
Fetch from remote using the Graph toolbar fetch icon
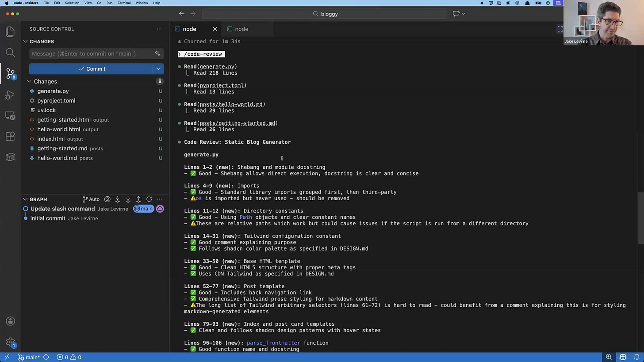[x=117, y=199]
